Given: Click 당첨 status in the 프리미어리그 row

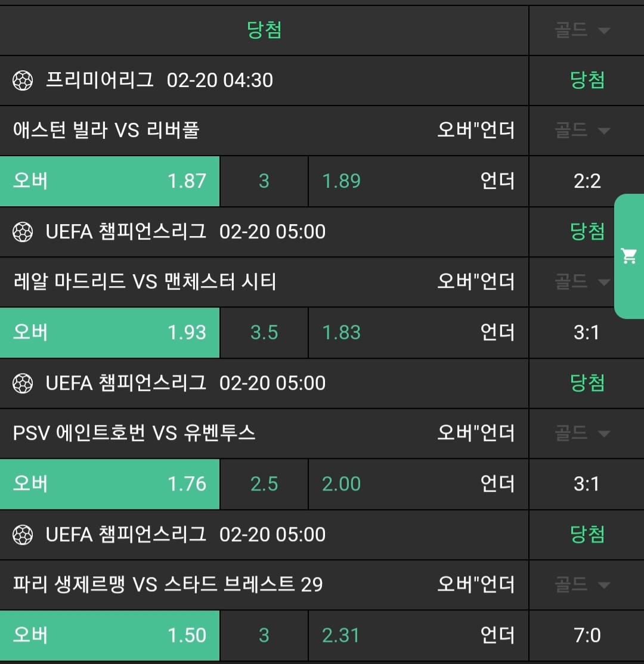Looking at the screenshot, I should [x=587, y=80].
